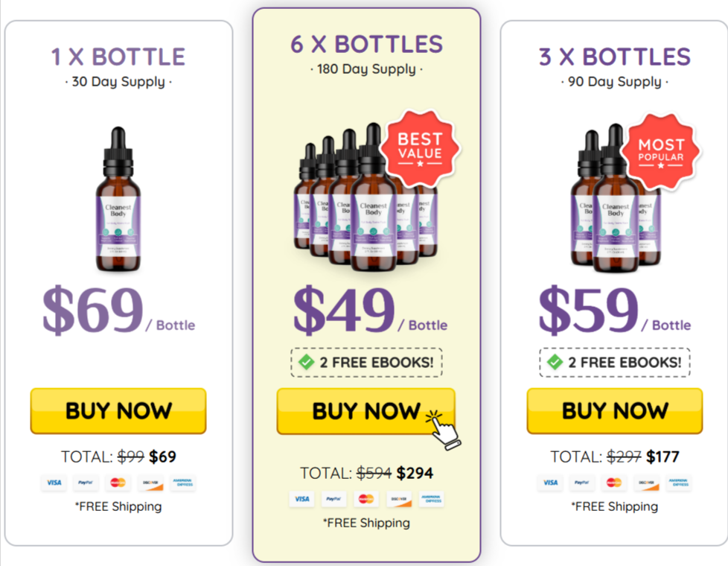
Task: Click Buy Now for the 3 bottles package
Action: coord(615,411)
